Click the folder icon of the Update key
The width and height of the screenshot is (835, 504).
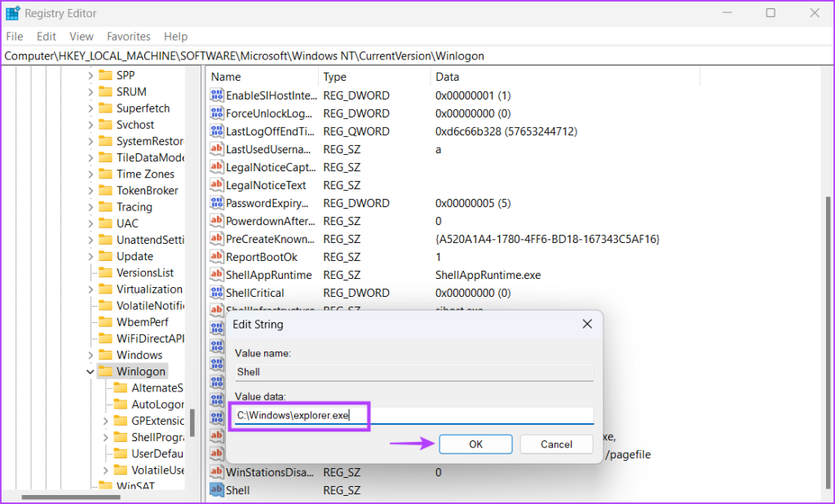[x=106, y=256]
